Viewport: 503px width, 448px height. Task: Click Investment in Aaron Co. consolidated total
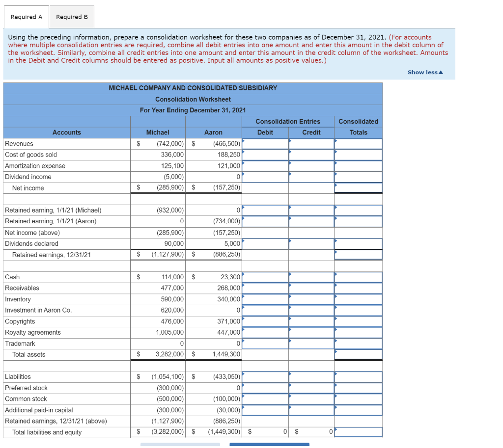click(358, 311)
